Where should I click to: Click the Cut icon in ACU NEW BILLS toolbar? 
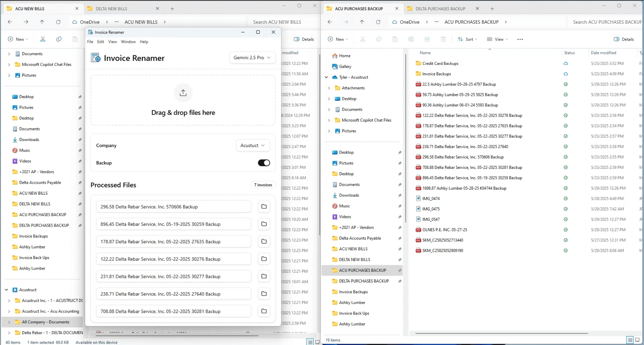click(x=43, y=39)
